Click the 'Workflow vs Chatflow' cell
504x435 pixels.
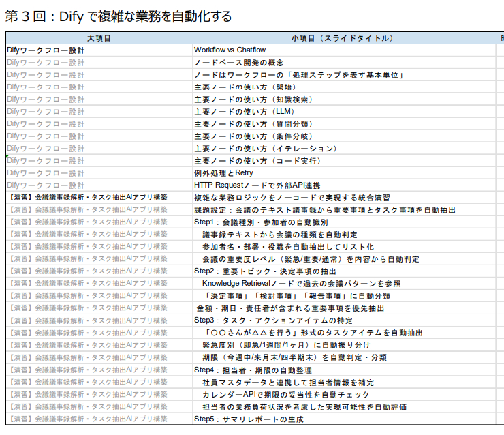[230, 50]
